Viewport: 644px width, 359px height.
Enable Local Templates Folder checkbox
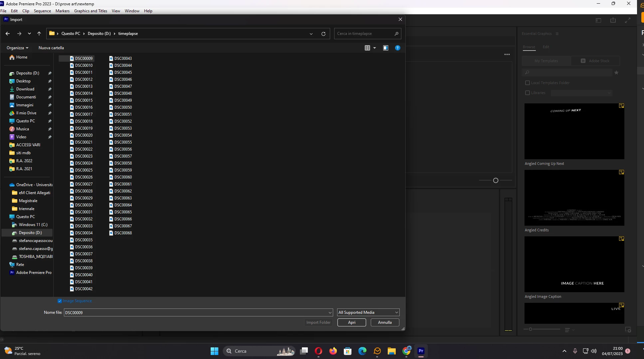(528, 83)
